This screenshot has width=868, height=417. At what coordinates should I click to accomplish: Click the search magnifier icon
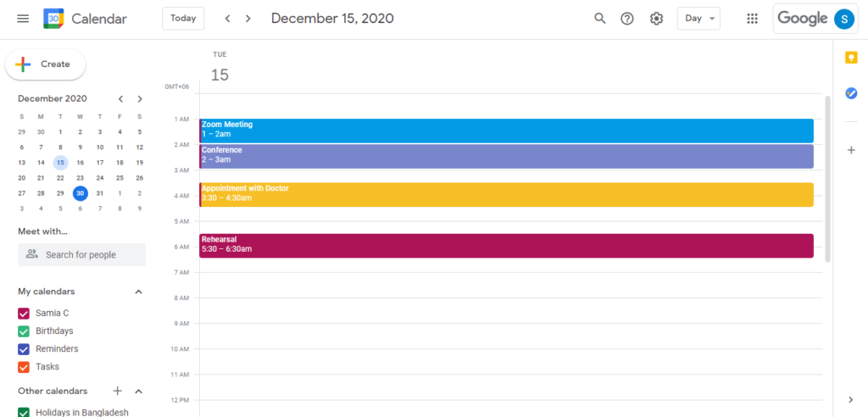click(x=600, y=19)
